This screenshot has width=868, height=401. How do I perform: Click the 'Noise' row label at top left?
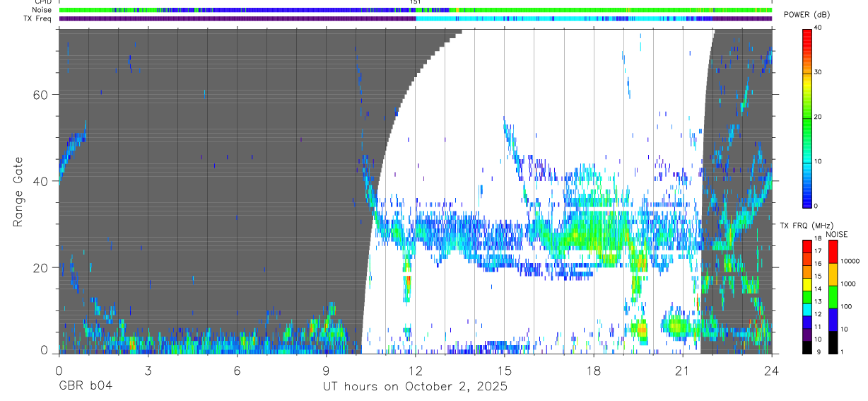42,10
